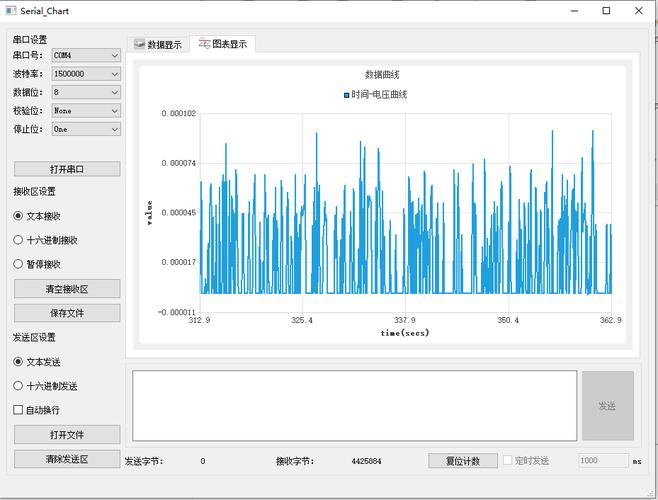Click inside the send text area
658x500 pixels.
tap(355, 406)
